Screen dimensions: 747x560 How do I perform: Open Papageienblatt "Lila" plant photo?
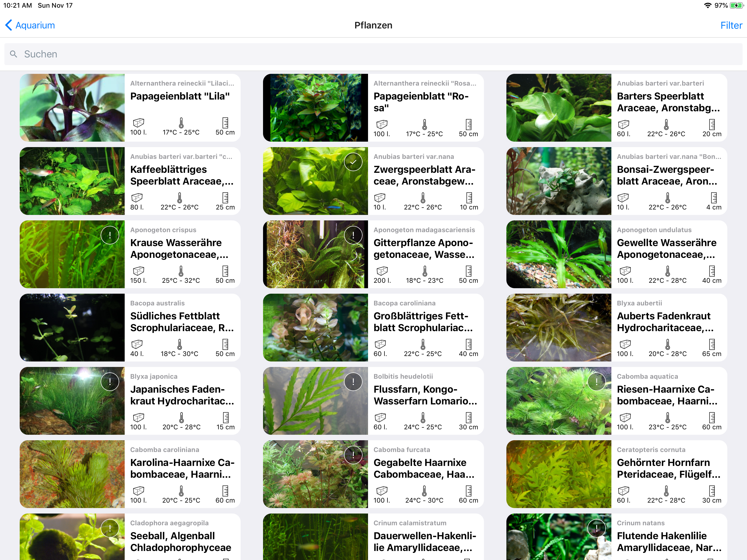coord(72,108)
